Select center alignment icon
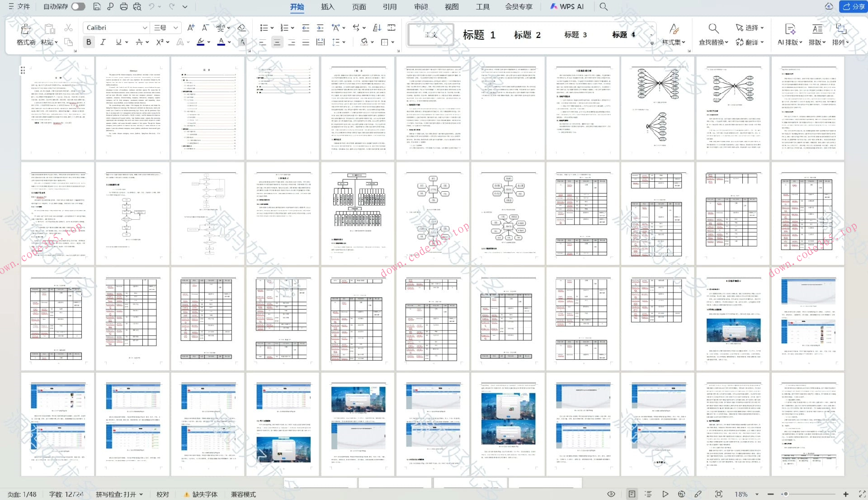The width and height of the screenshot is (868, 500). [x=277, y=42]
